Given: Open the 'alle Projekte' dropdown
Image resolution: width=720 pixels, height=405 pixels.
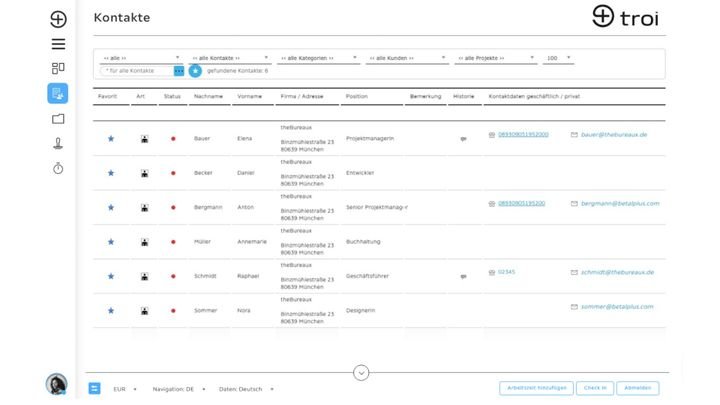Looking at the screenshot, I should click(x=496, y=58).
